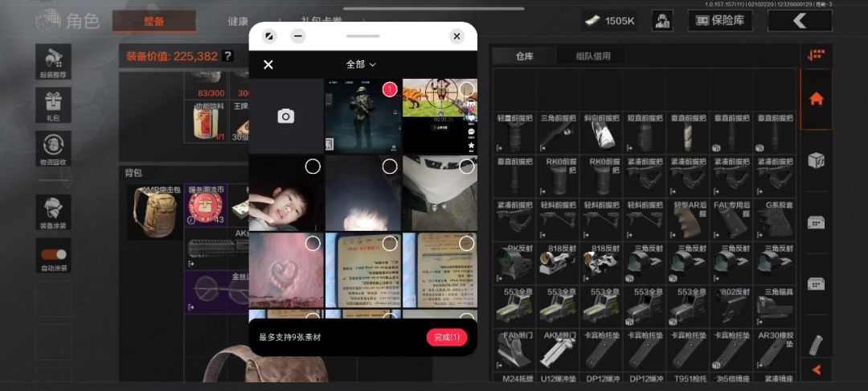Viewport: 868px width, 391px height.
Task: Deselect the soldier screenshot marked with red 1
Action: click(390, 89)
